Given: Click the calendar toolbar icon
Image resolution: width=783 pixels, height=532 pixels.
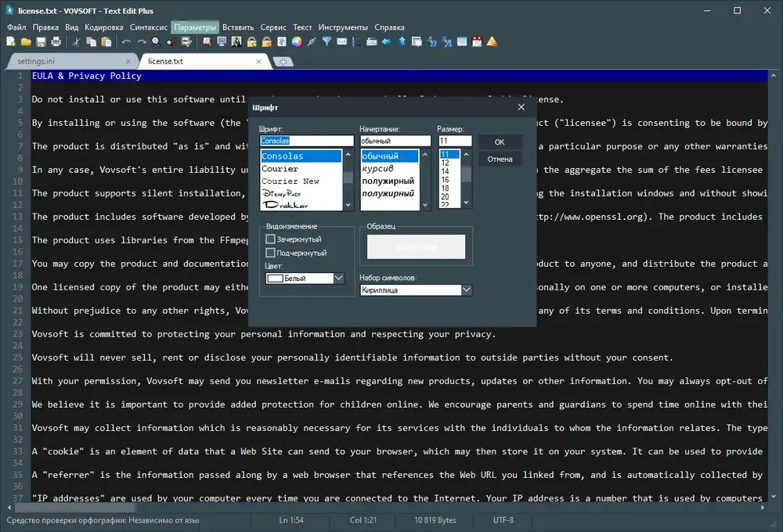Looking at the screenshot, I should click(x=477, y=42).
